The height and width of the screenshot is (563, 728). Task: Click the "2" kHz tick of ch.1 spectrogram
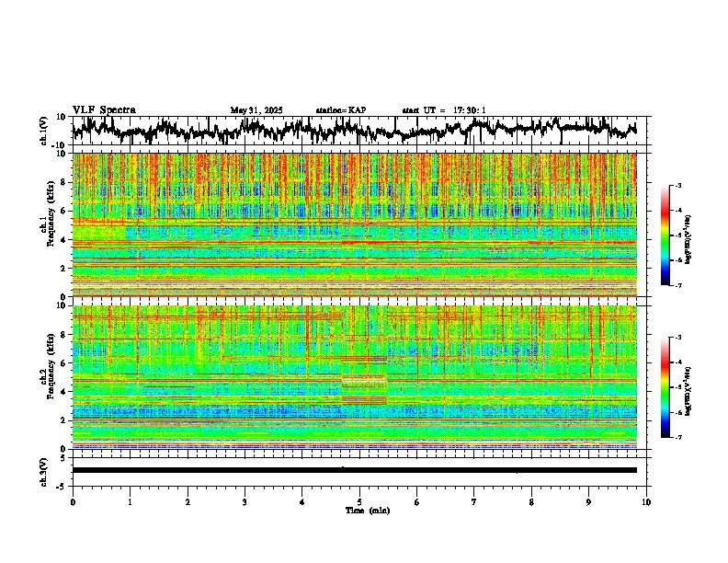(65, 269)
